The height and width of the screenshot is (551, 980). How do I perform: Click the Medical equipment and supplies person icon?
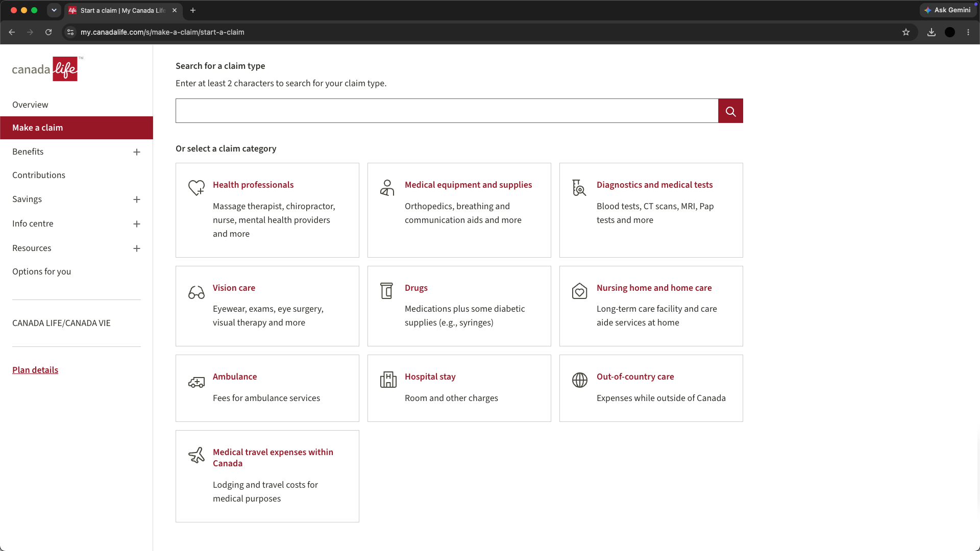[x=387, y=188]
